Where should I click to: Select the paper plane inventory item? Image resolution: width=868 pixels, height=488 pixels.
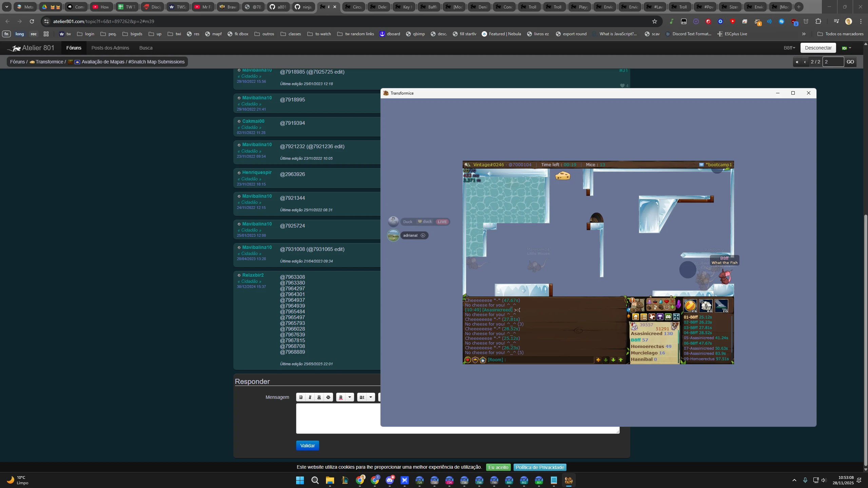coord(721,306)
